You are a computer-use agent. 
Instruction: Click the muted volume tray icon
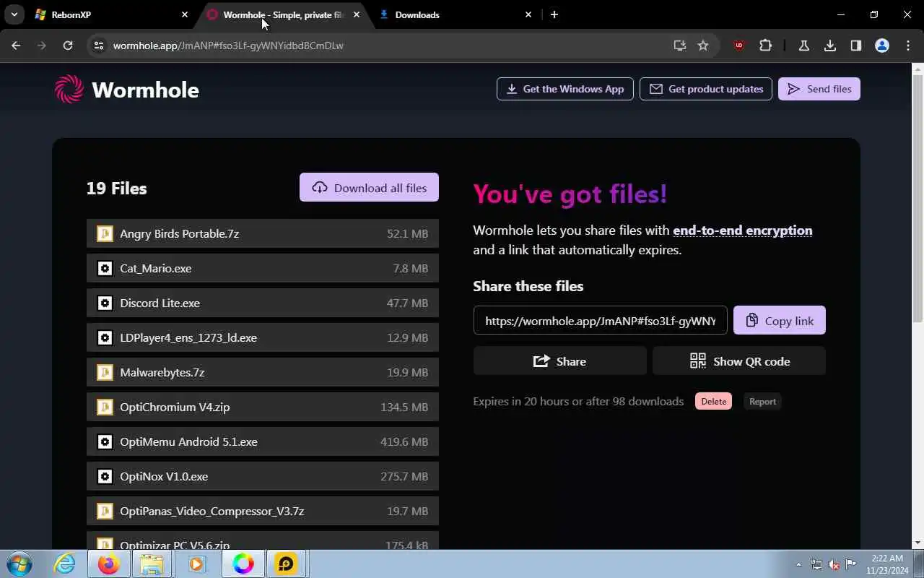834,564
